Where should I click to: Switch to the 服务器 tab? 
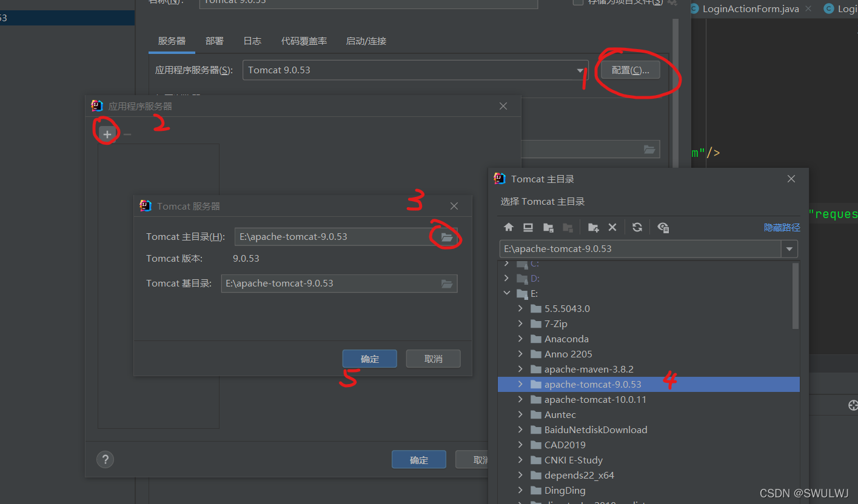point(172,41)
